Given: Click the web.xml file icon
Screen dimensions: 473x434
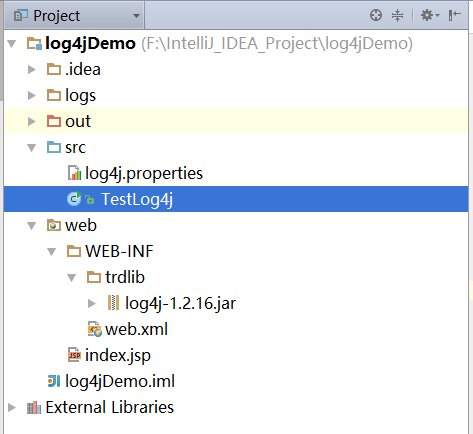Looking at the screenshot, I should pos(94,329).
